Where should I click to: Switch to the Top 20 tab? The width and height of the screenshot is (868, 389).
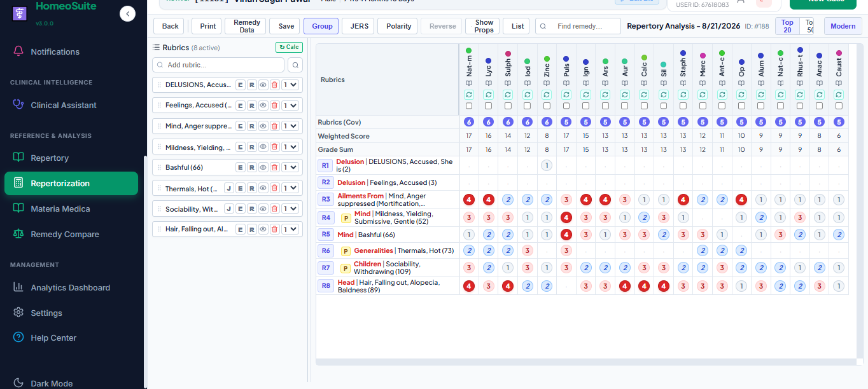tap(787, 26)
